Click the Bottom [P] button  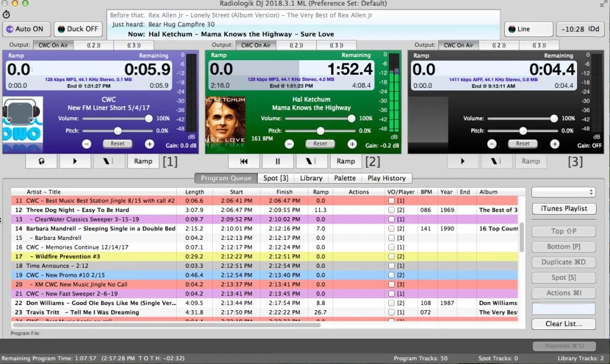click(x=564, y=246)
